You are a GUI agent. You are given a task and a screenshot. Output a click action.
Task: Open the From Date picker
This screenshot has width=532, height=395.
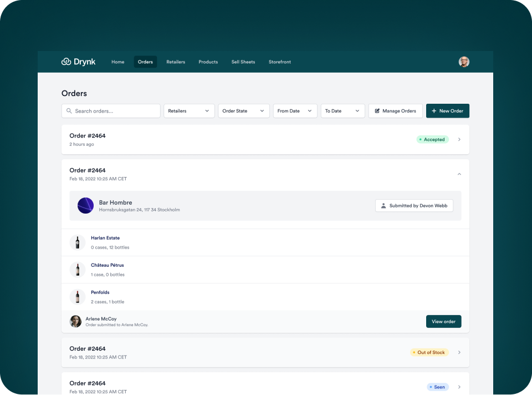(295, 111)
